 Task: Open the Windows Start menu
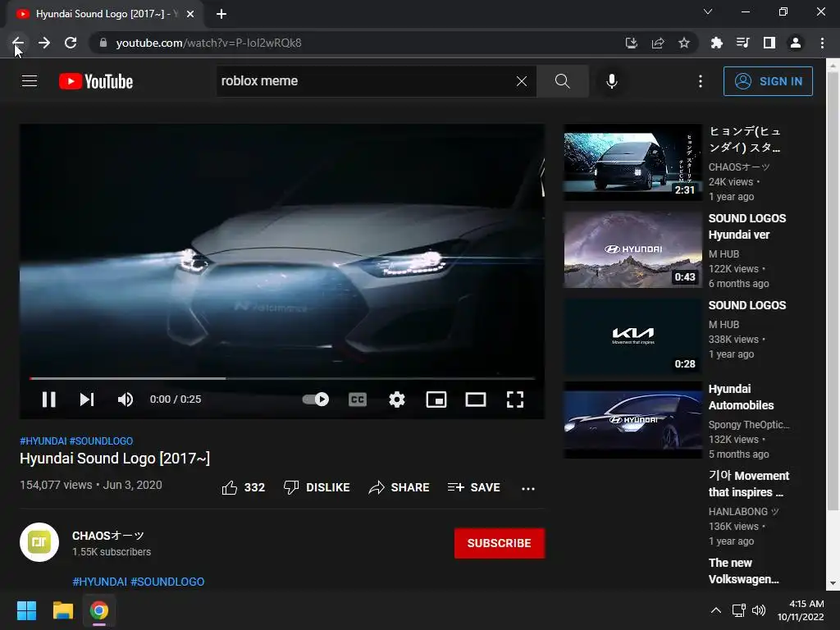26,610
